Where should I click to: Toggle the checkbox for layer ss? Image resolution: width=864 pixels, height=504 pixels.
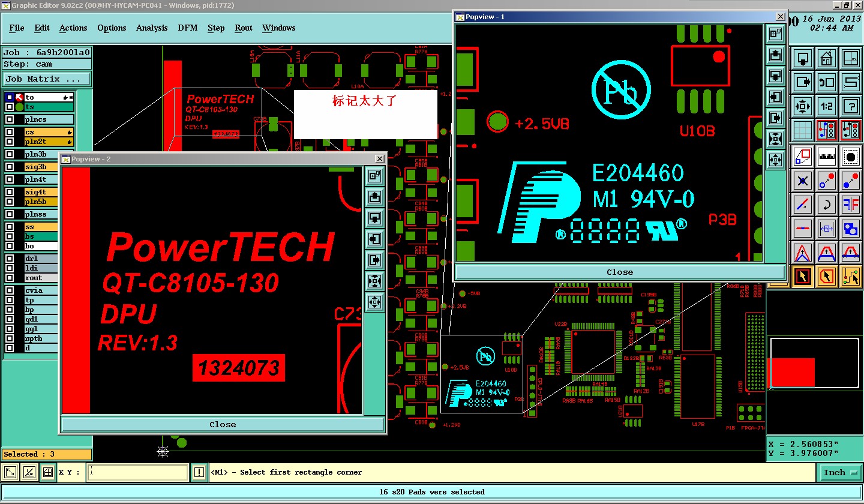coord(10,227)
